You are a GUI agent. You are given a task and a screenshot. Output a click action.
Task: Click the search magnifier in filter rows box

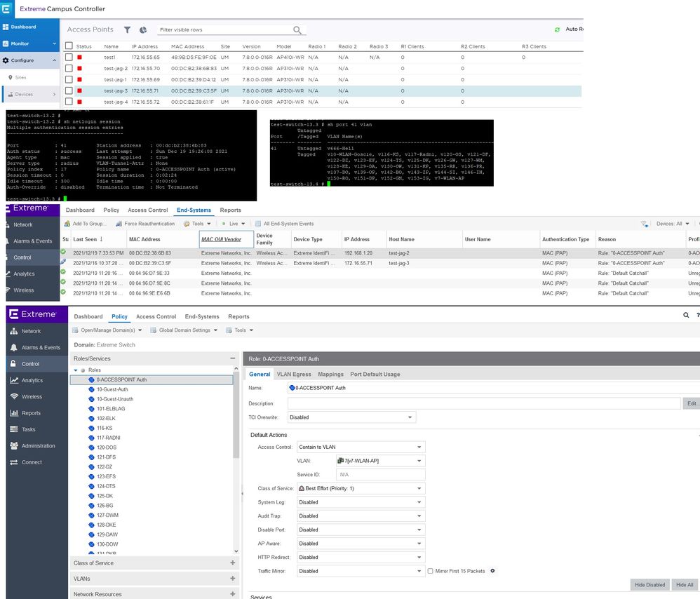tap(298, 30)
